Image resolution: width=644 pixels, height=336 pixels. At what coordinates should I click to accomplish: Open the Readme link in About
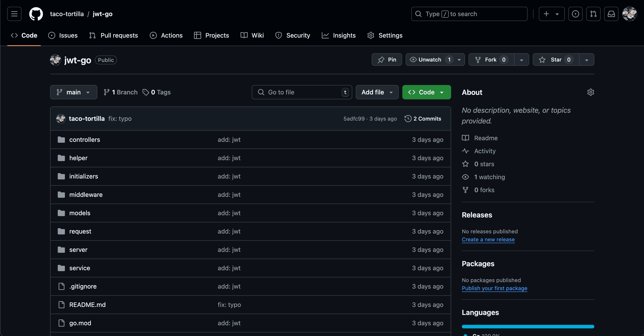click(x=480, y=138)
